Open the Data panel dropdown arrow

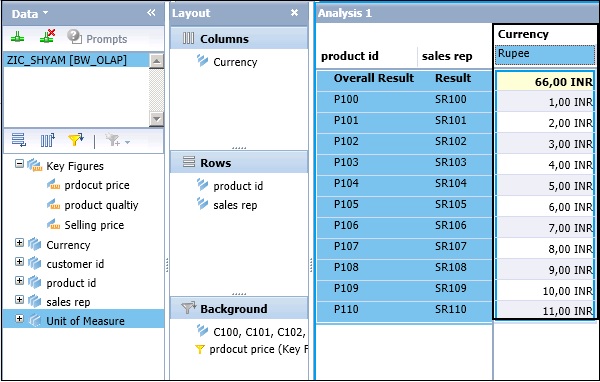(x=46, y=13)
